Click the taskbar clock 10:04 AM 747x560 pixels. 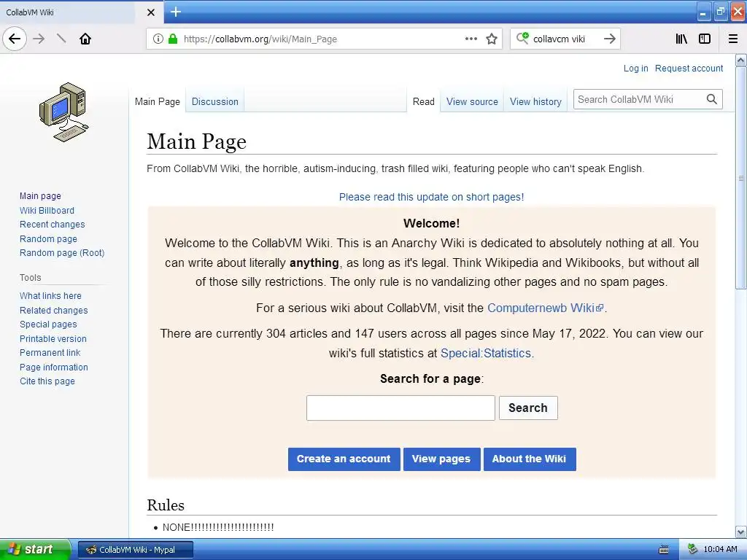(x=720, y=549)
